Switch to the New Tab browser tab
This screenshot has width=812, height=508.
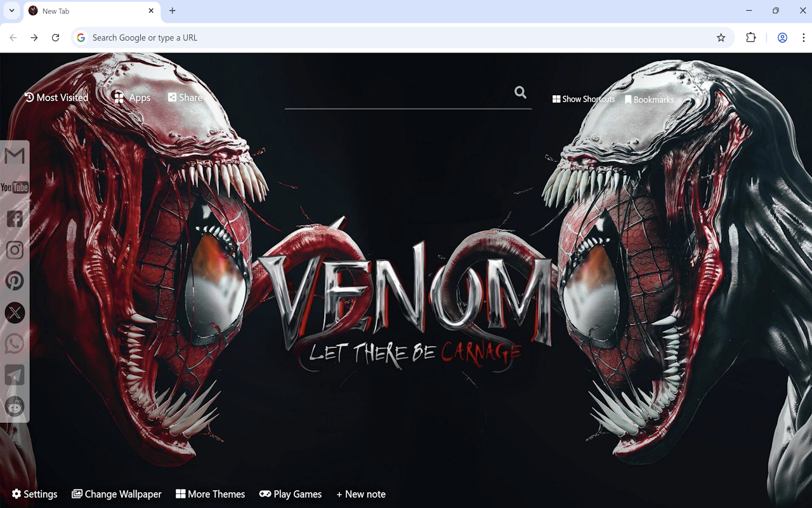[82, 11]
